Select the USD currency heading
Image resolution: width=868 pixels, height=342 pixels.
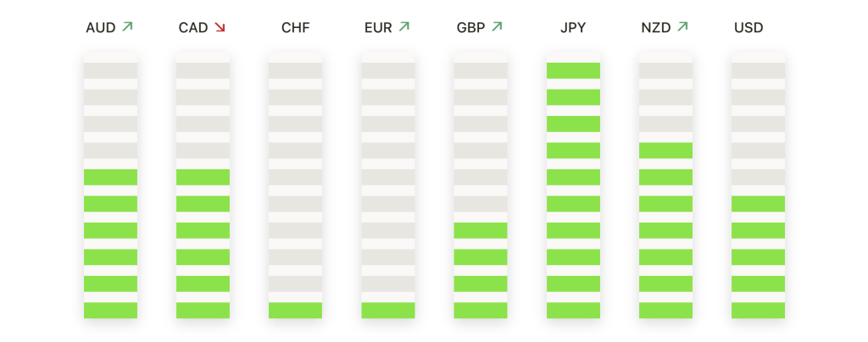[x=748, y=28]
